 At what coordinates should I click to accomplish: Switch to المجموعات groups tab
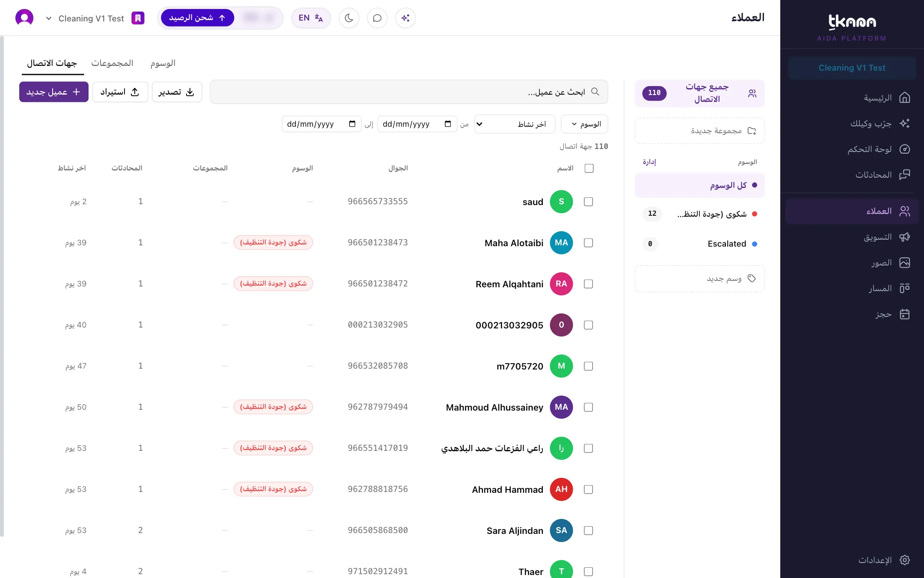click(112, 63)
